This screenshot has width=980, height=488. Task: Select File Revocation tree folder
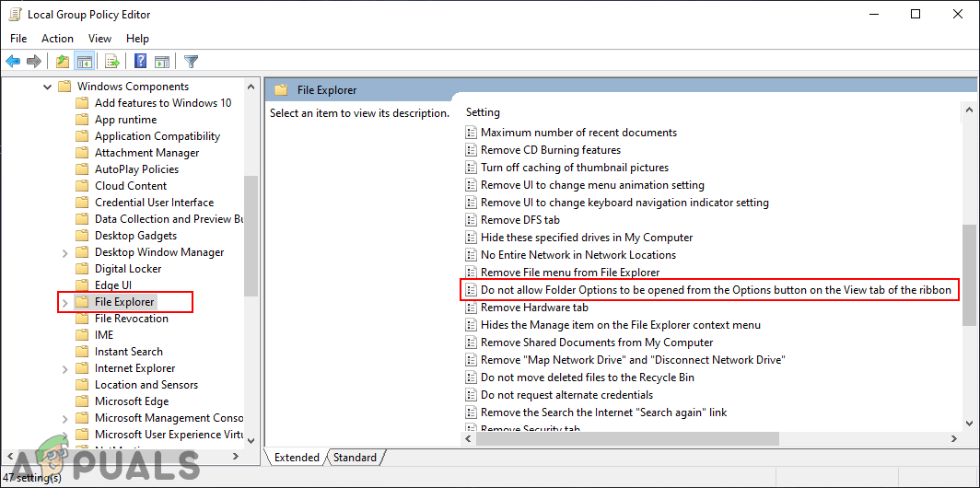tap(131, 319)
